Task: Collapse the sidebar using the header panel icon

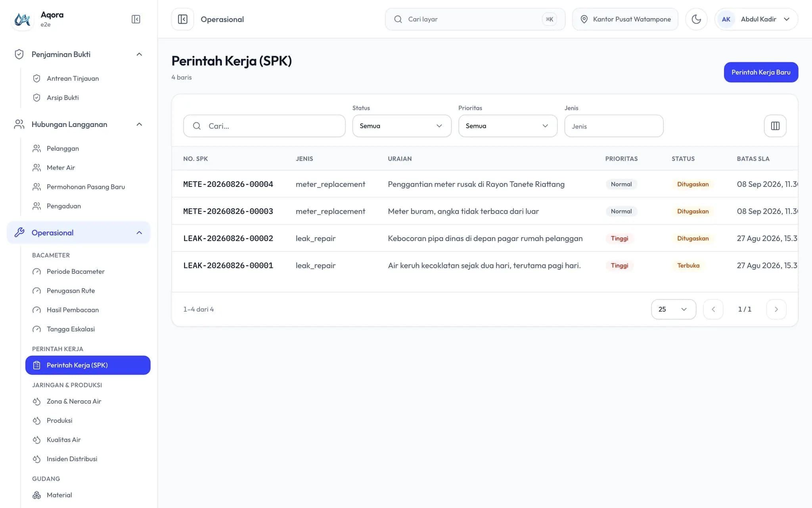Action: 136,19
